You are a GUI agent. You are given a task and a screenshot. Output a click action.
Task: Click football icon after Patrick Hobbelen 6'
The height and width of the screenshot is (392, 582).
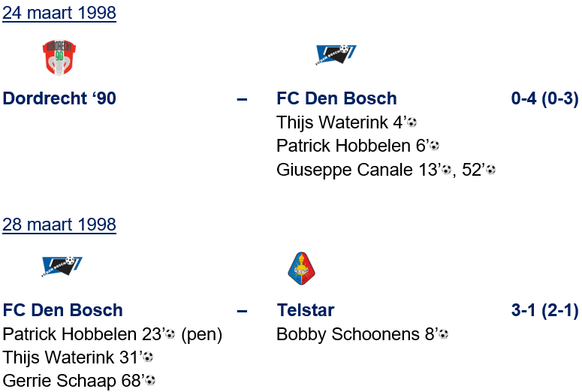click(434, 146)
